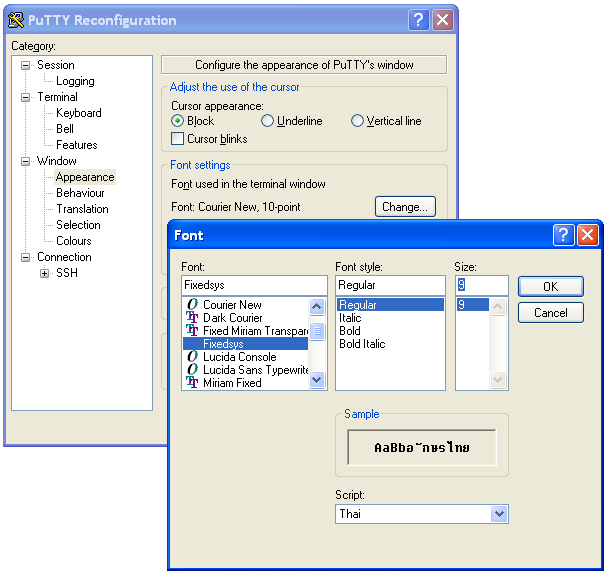
Task: Expand the SSH tree node
Action: [45, 273]
